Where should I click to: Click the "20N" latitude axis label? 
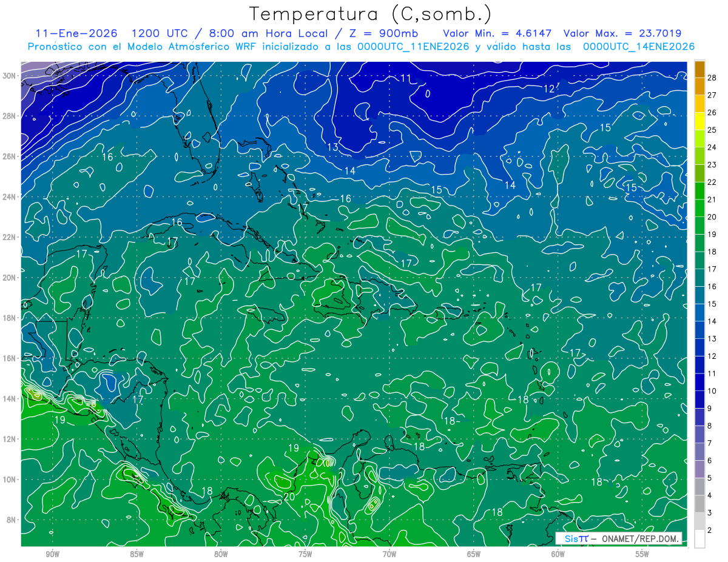(10, 278)
